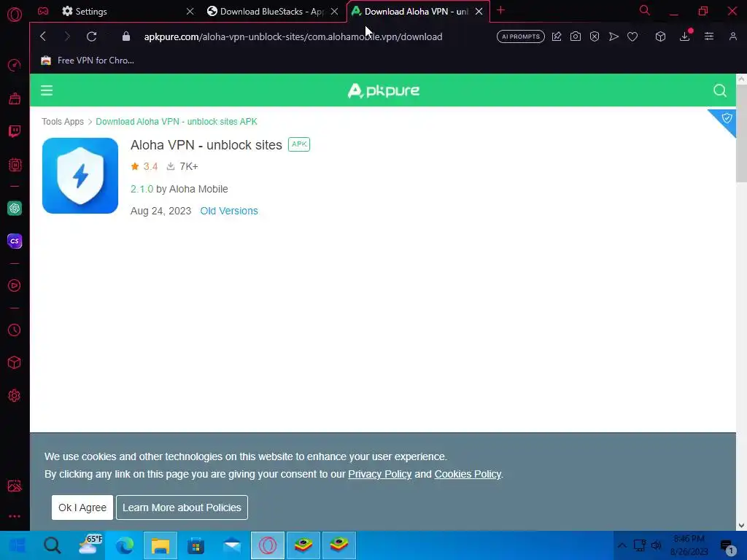Go back to the previous page

(43, 36)
